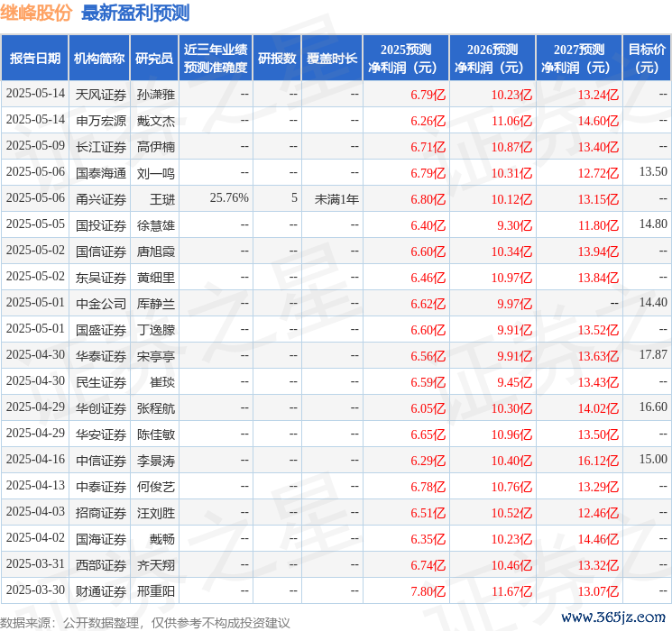Click analyst name 孙潇雅
Viewport: 672px width, 631px height.
point(155,95)
